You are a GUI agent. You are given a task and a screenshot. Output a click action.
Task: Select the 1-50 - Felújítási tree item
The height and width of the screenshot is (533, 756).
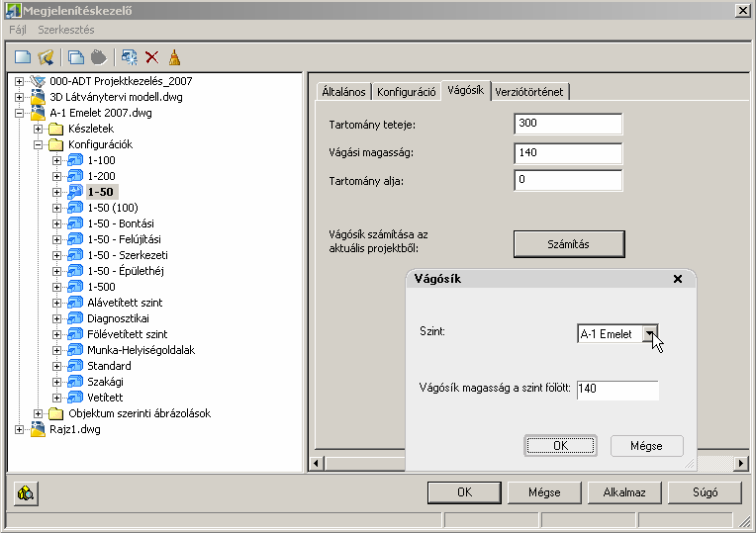[x=124, y=239]
